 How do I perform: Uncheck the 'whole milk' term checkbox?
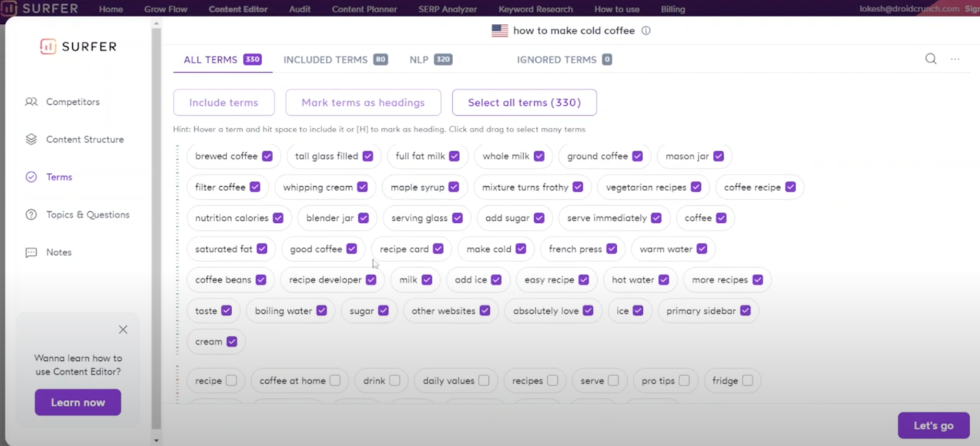[539, 156]
